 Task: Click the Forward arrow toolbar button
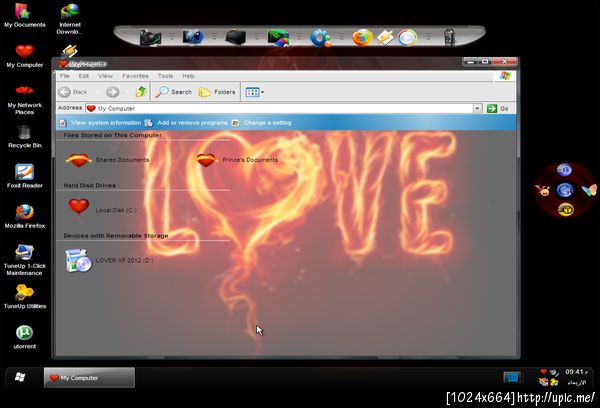pyautogui.click(x=112, y=92)
